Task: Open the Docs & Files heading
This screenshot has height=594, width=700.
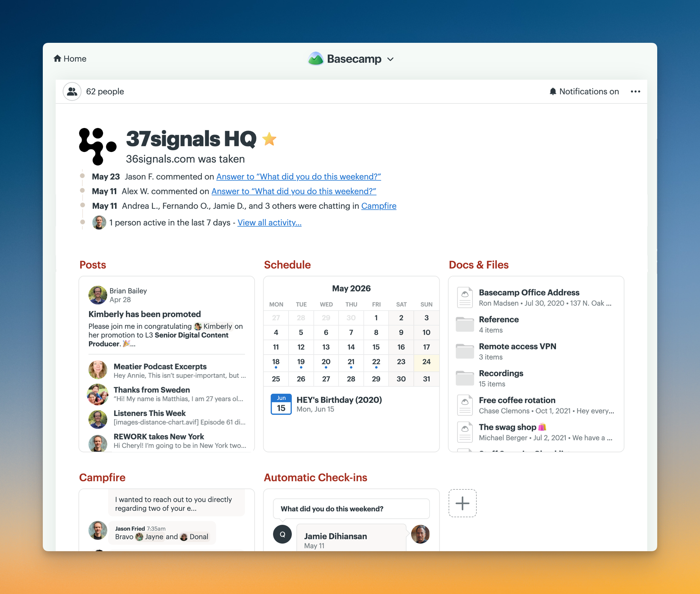Action: pyautogui.click(x=479, y=265)
